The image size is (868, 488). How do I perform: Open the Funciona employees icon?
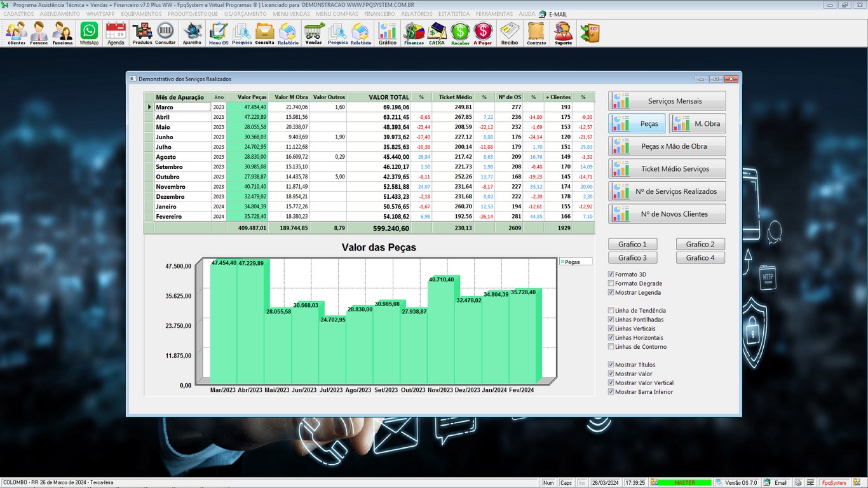click(62, 33)
